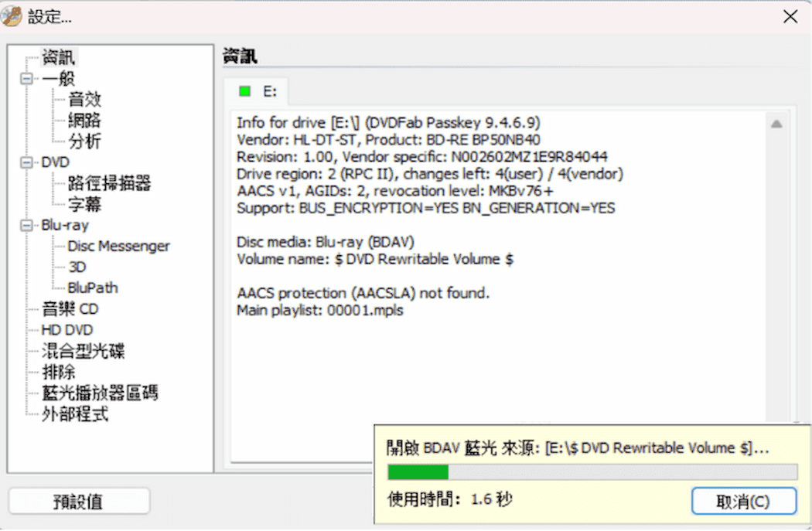
Task: Select HD DVD in the tree
Action: pos(67,330)
